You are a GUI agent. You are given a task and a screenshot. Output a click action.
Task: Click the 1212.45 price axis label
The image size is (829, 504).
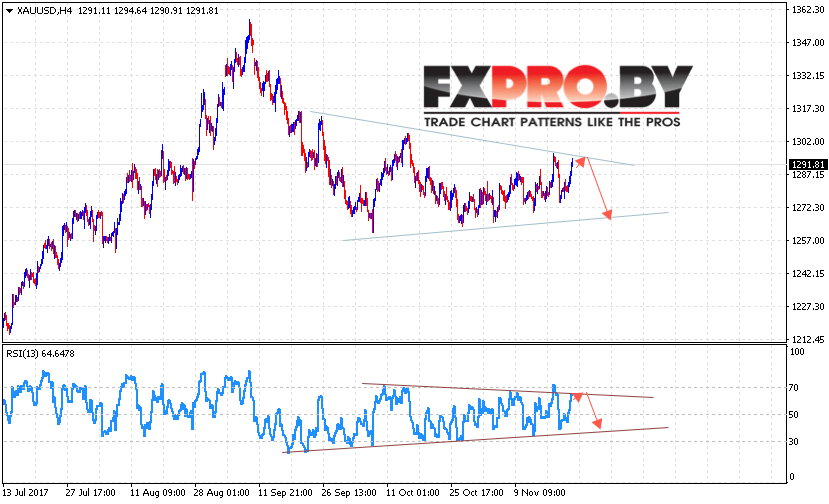point(807,339)
